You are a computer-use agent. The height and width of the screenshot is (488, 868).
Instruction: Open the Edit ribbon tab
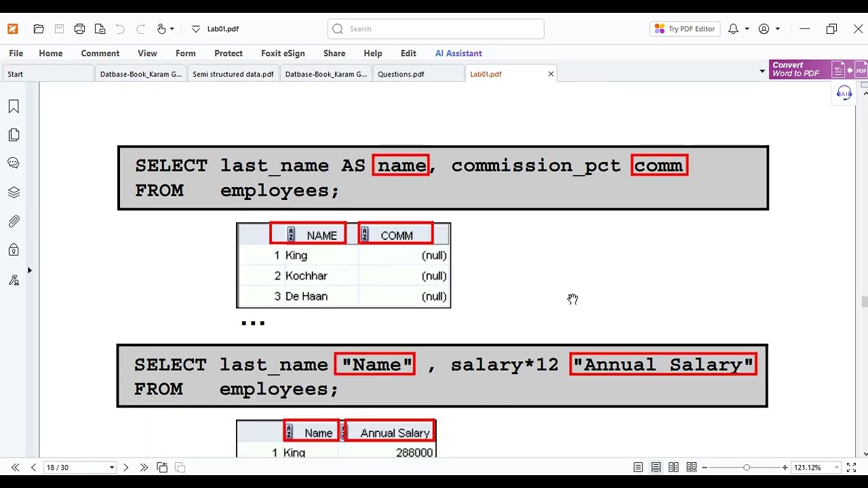point(408,54)
